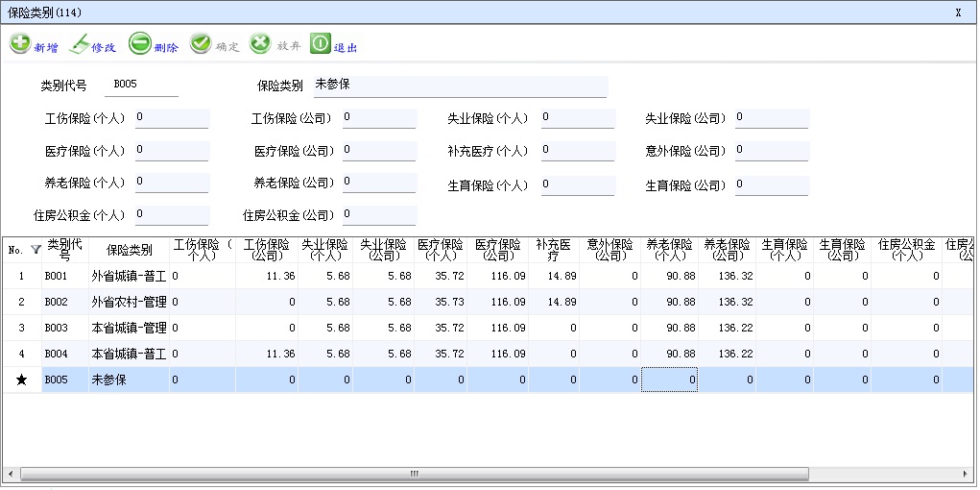
Task: Click the 退出 (Exit) toolbar icon
Action: (320, 44)
